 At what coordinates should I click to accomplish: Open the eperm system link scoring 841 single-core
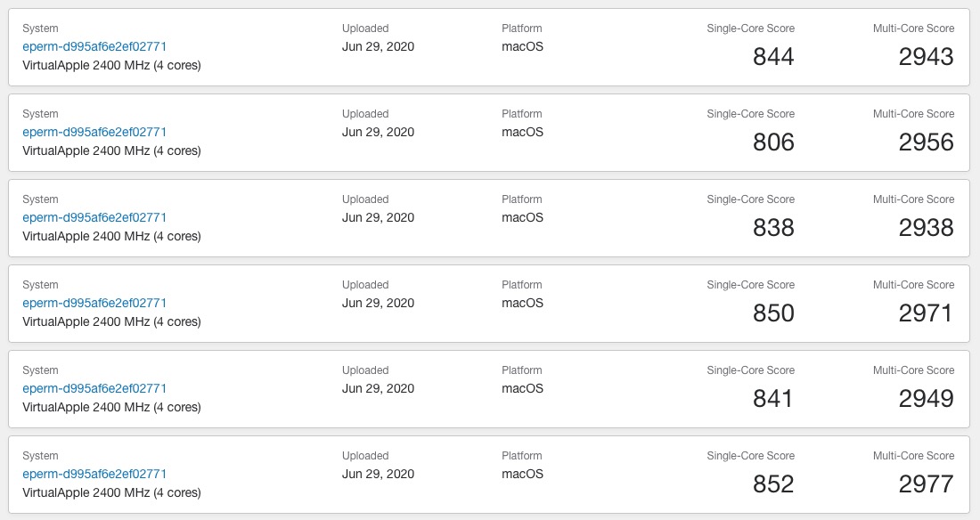click(x=94, y=388)
